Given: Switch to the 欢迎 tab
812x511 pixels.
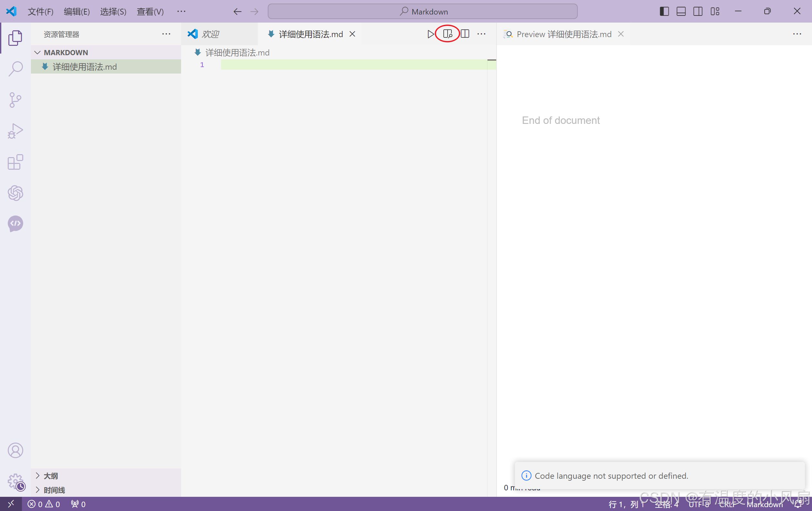Looking at the screenshot, I should click(210, 34).
